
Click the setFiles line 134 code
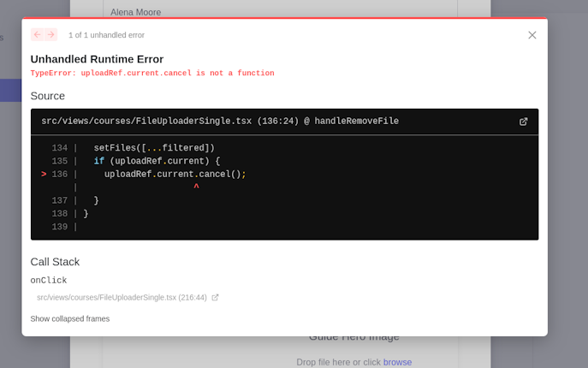[x=154, y=148]
